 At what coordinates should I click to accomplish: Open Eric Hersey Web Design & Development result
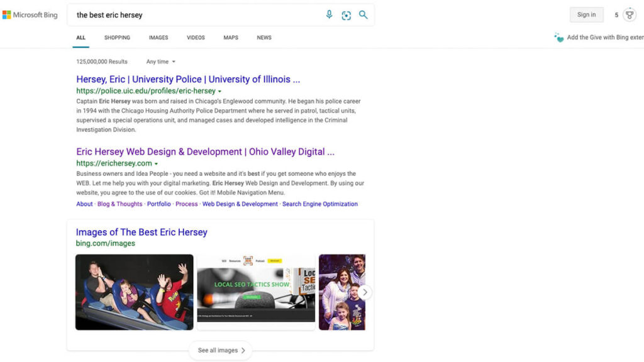(x=205, y=151)
